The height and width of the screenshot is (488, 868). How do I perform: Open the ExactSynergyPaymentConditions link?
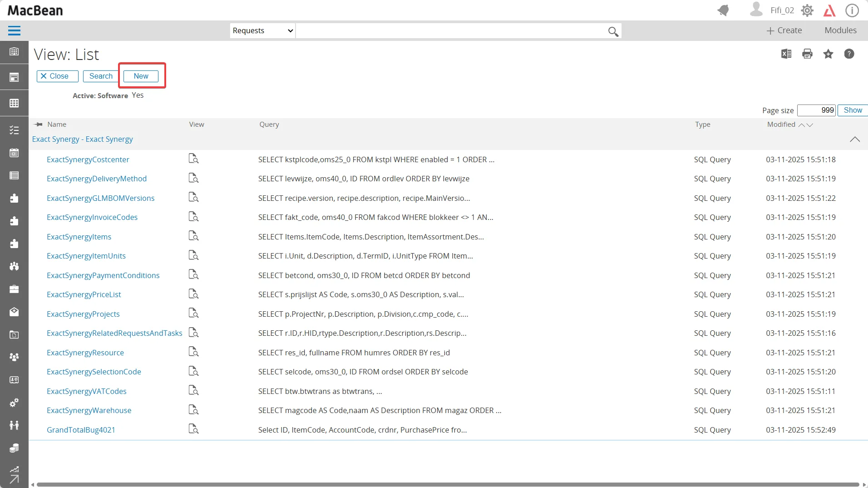point(103,275)
